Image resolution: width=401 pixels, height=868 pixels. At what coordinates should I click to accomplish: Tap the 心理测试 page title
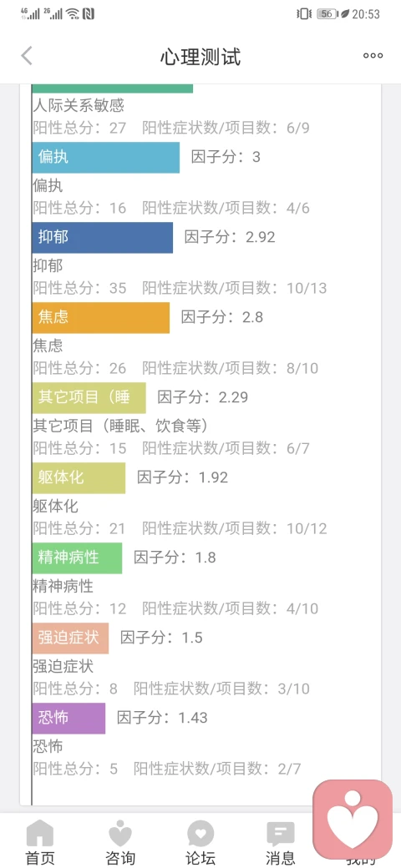pyautogui.click(x=200, y=57)
